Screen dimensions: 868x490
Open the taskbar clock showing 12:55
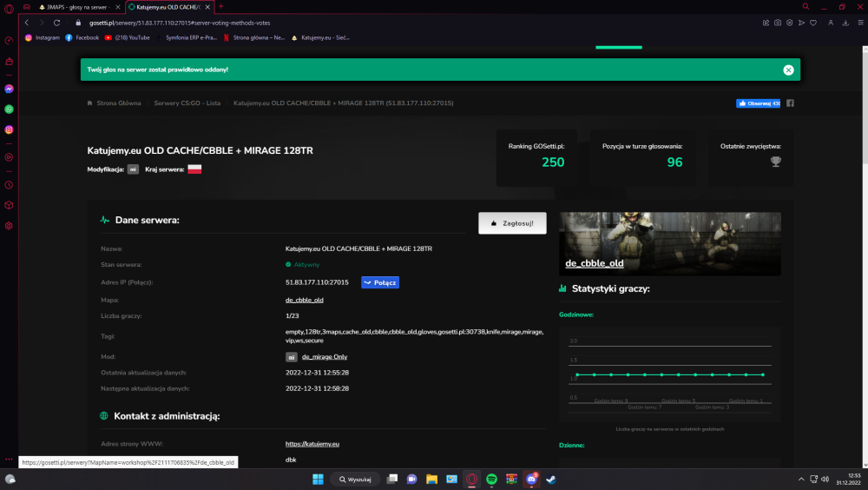coord(849,479)
